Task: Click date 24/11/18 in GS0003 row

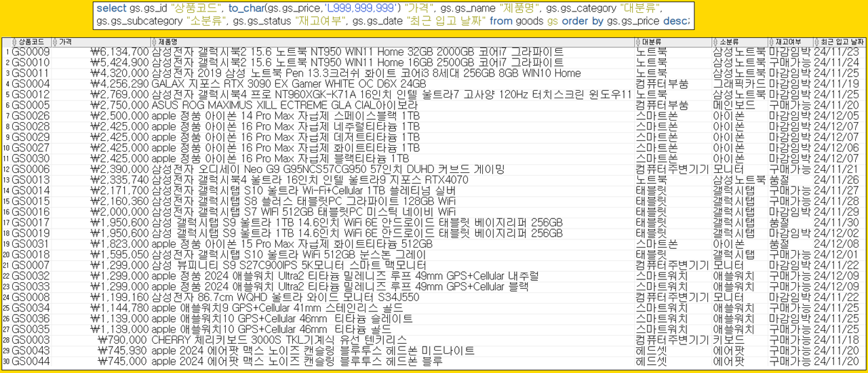Action: [x=836, y=340]
